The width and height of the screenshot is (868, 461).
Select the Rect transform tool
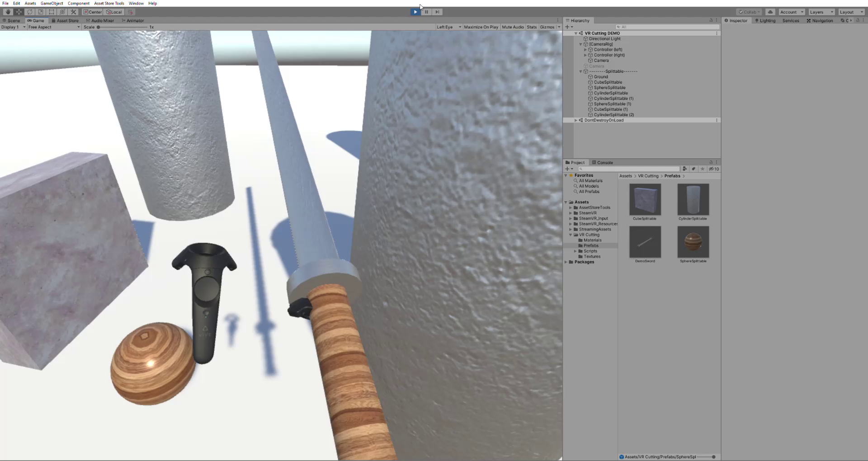tap(52, 12)
